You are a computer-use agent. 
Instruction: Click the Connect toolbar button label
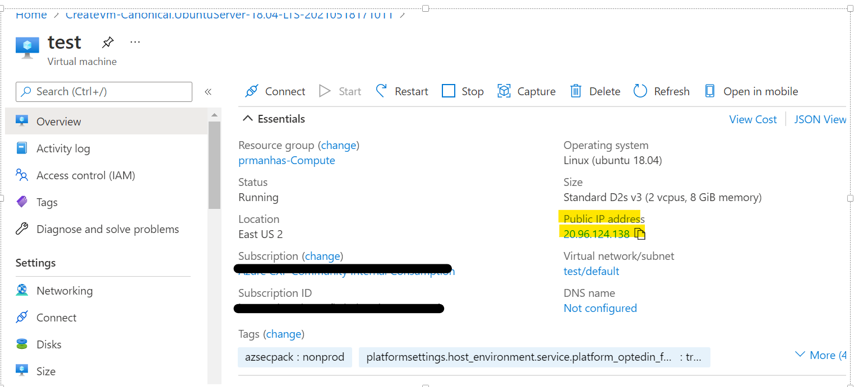(x=285, y=91)
